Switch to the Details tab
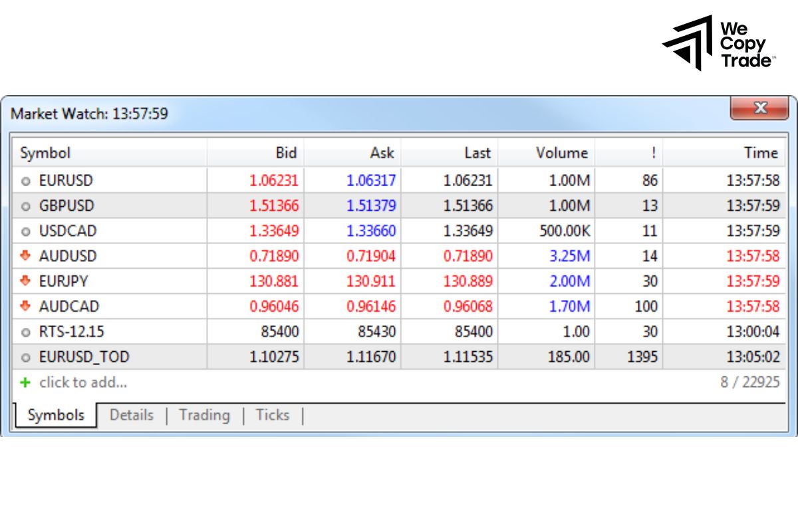Viewport: 798px width, 532px height. tap(131, 415)
